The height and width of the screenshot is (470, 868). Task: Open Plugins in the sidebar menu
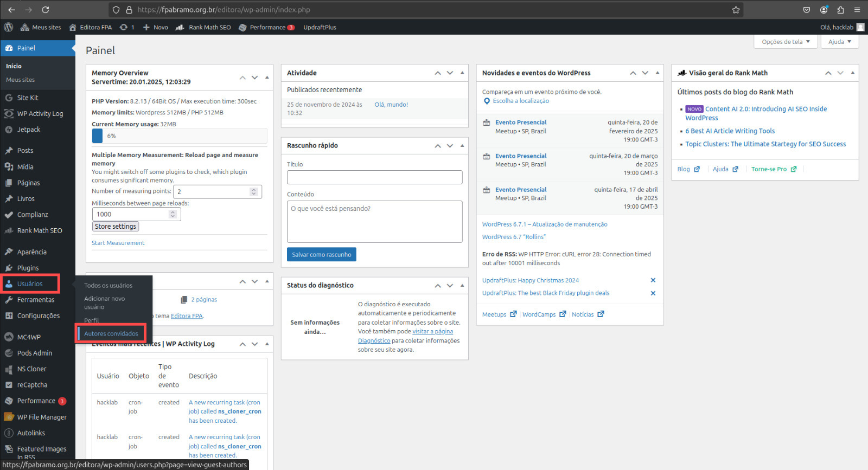pos(28,268)
